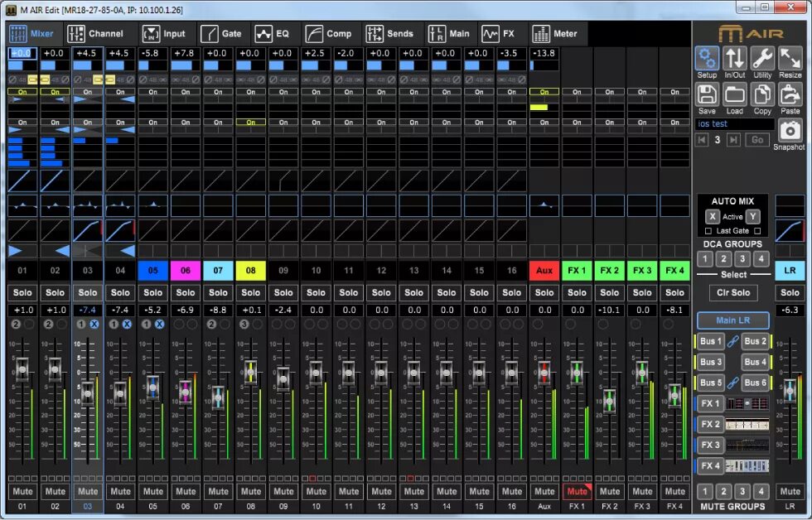
Task: Copy channel settings via pages icon
Action: [761, 94]
